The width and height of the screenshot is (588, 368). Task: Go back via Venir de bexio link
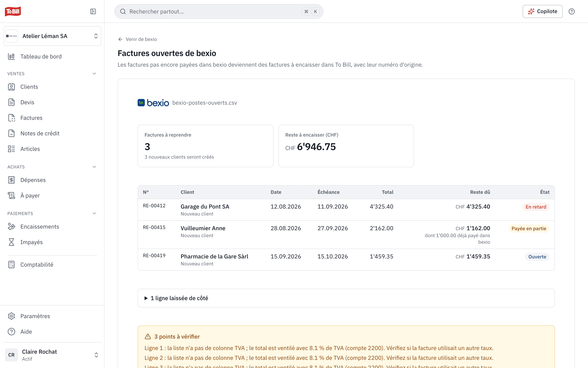(x=137, y=39)
